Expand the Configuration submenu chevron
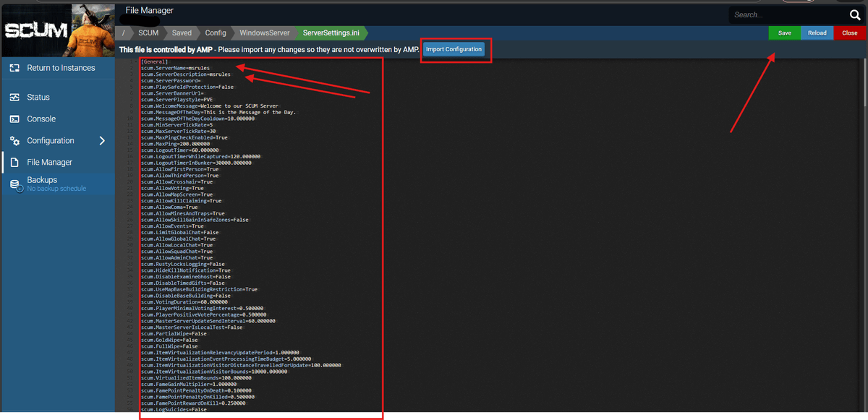868x420 pixels. pos(102,141)
